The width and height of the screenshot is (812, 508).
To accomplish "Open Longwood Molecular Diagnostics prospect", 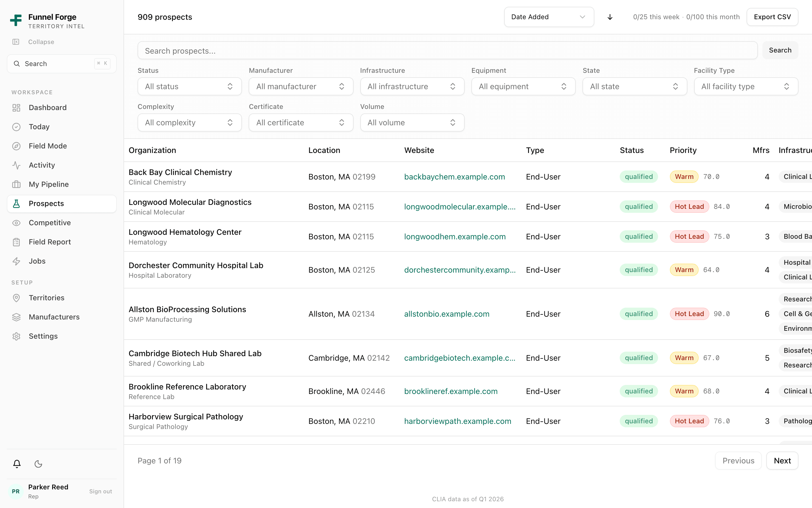I will (x=190, y=202).
